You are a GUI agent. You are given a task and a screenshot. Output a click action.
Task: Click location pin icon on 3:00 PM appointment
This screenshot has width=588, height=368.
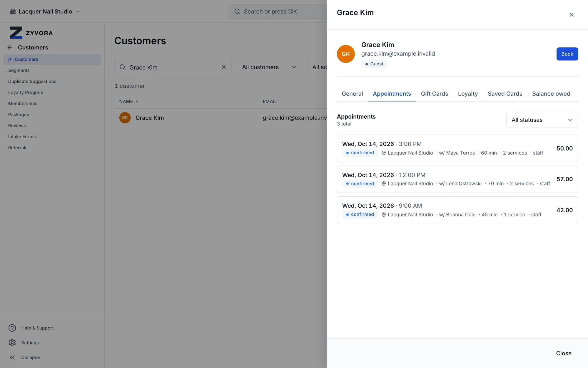click(x=384, y=153)
